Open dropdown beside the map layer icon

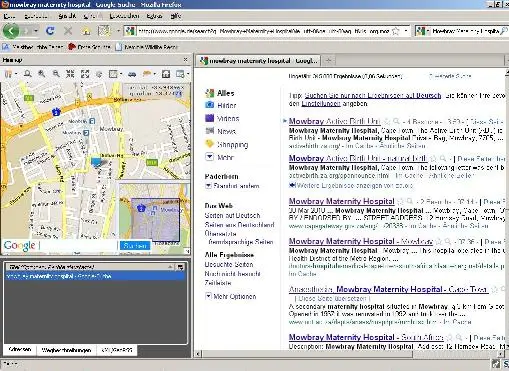tap(121, 74)
